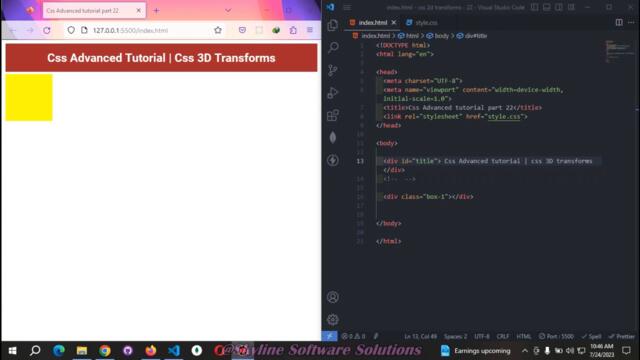Open the Search view in VS Code sidebar
The height and width of the screenshot is (360, 640).
point(333,48)
